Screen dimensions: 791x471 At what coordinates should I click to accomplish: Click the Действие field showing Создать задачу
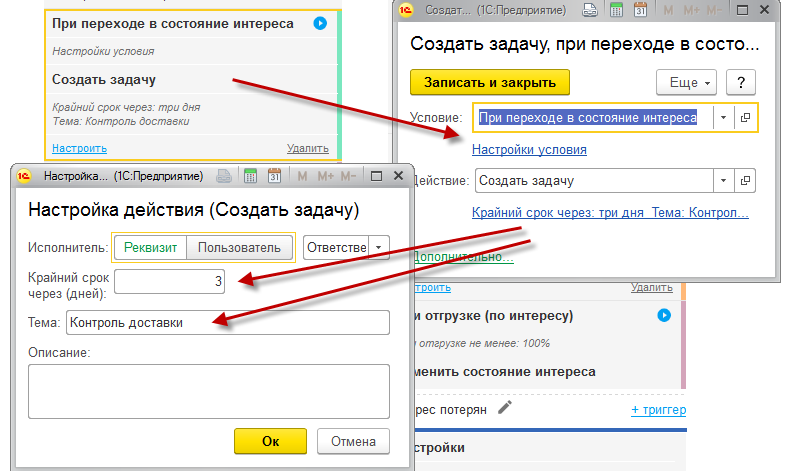point(594,181)
